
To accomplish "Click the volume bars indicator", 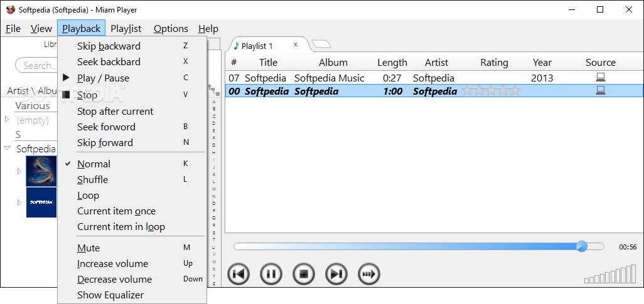I will (610, 275).
